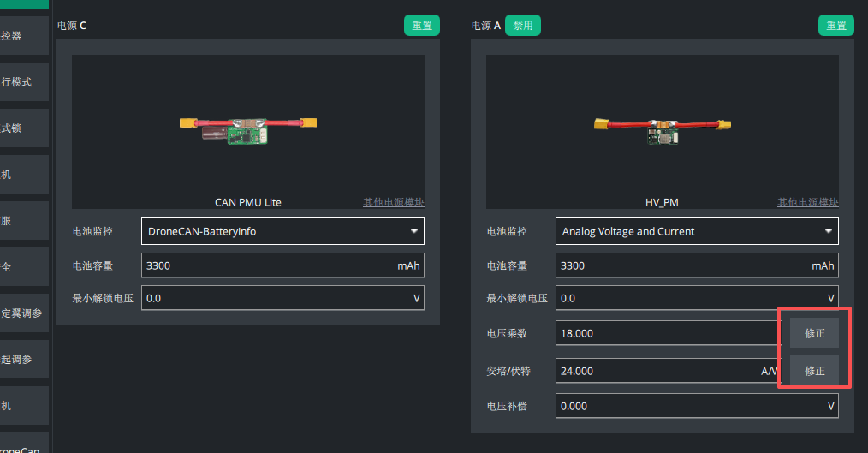Click 电压乘数 field showing 18.000

669,333
